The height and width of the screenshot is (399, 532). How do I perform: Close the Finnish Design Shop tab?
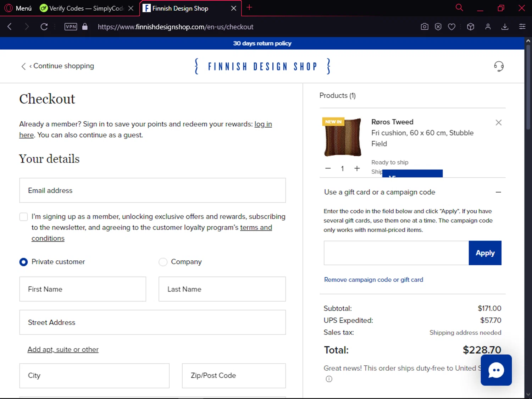[234, 8]
